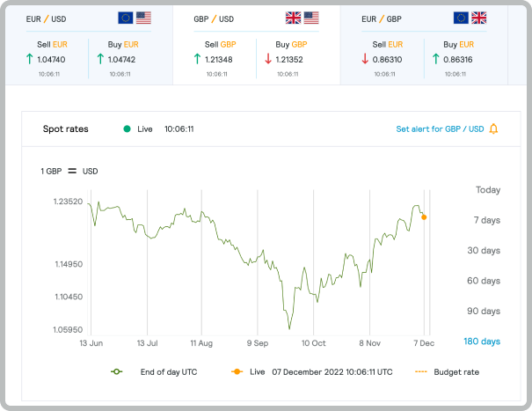Image resolution: width=532 pixels, height=411 pixels.
Task: Click the green Live status dot
Action: [127, 128]
